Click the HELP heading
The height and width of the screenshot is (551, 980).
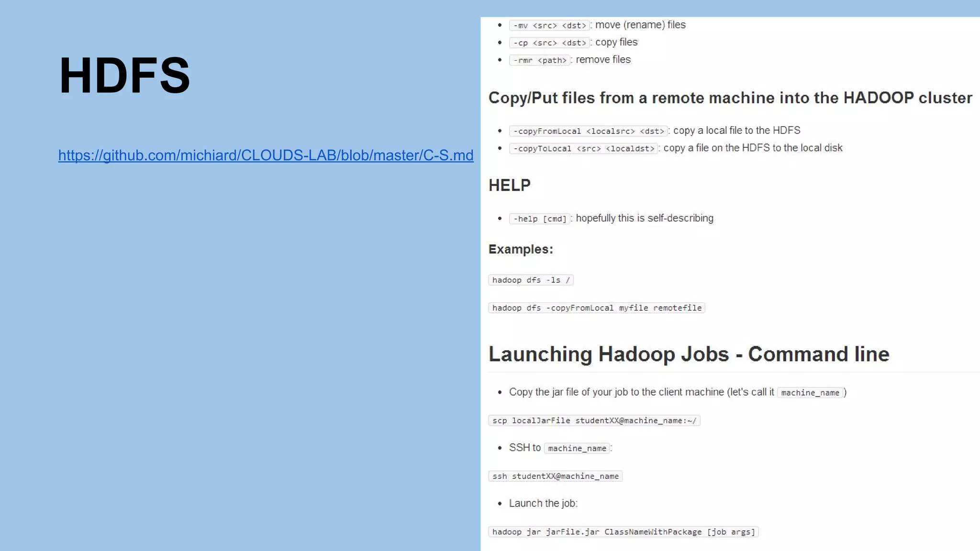[510, 186]
